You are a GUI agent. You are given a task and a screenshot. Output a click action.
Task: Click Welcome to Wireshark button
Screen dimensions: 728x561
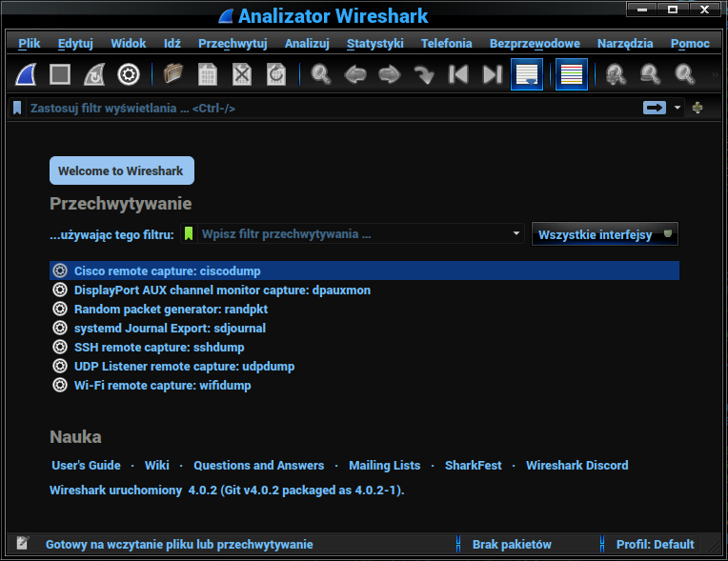(x=122, y=170)
